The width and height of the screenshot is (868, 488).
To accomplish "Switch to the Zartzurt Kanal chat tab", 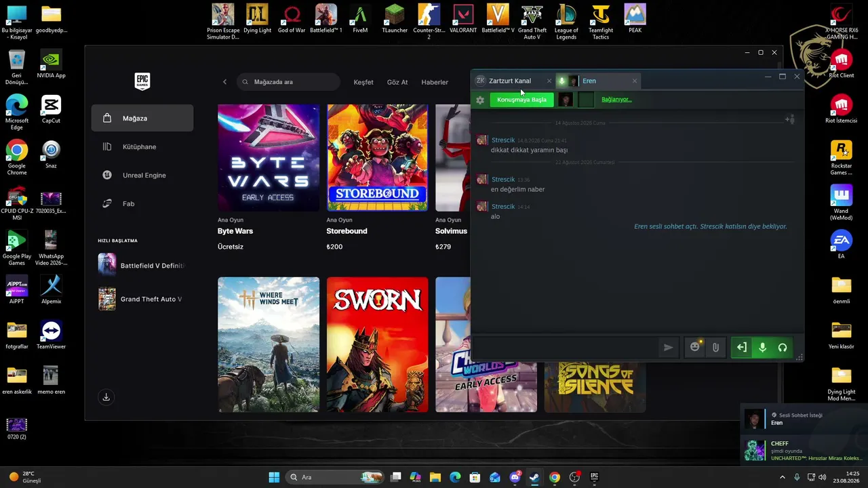I will (x=510, y=81).
